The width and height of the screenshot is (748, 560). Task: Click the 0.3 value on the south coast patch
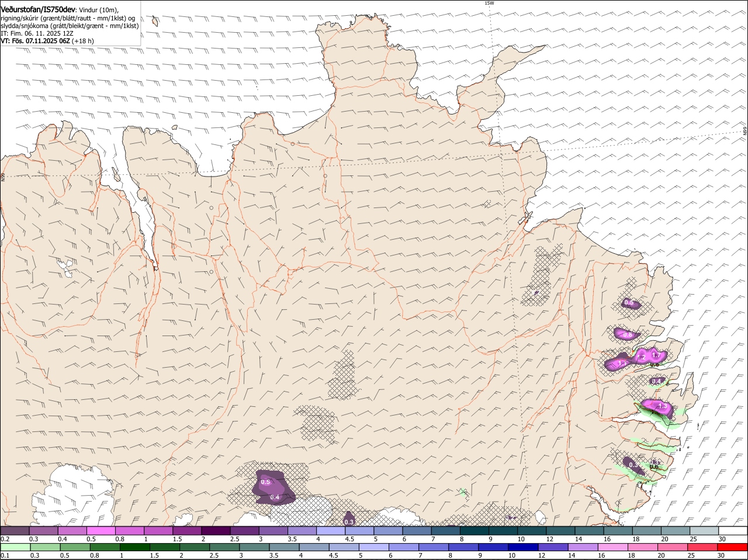point(349,521)
